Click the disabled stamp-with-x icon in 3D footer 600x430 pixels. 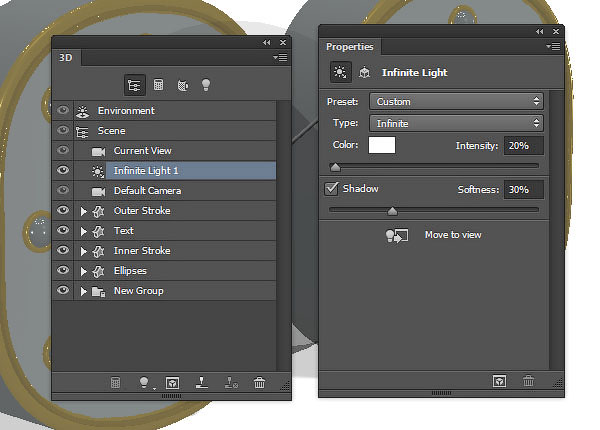point(231,383)
